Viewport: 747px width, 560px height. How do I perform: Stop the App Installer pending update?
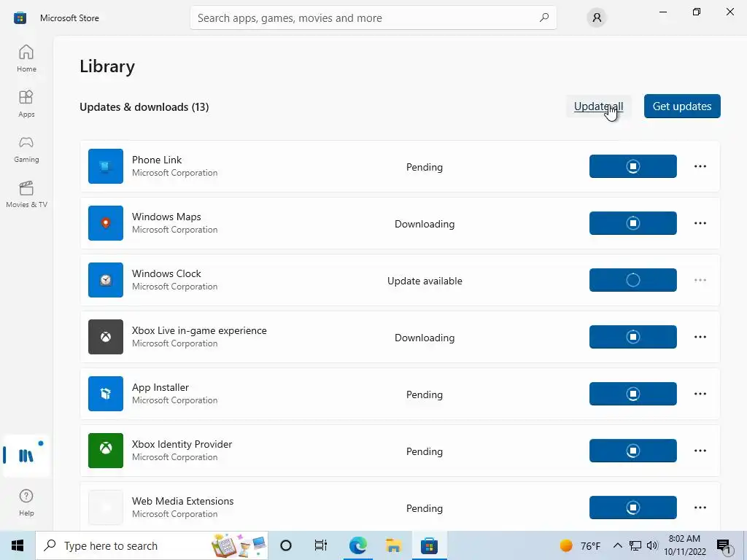coord(632,394)
